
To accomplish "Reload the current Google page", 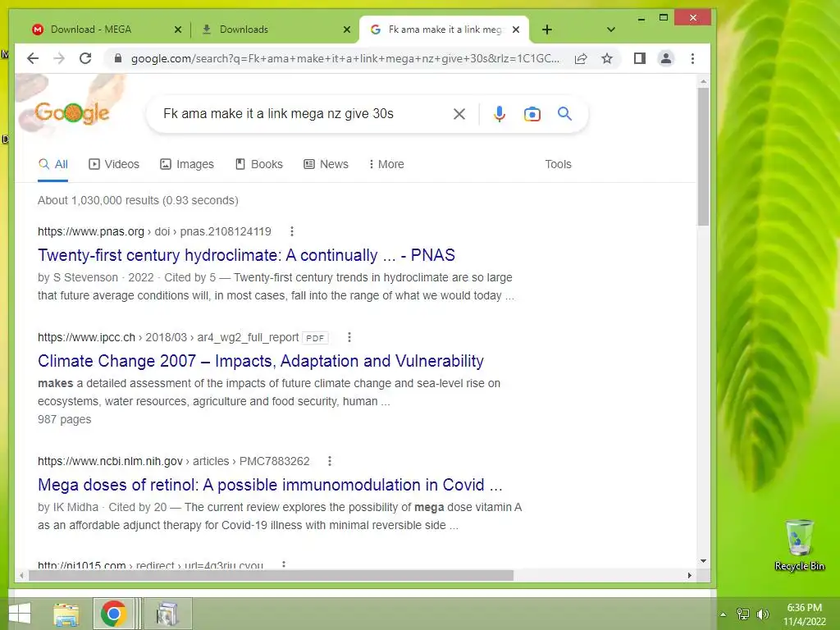I will click(x=85, y=58).
